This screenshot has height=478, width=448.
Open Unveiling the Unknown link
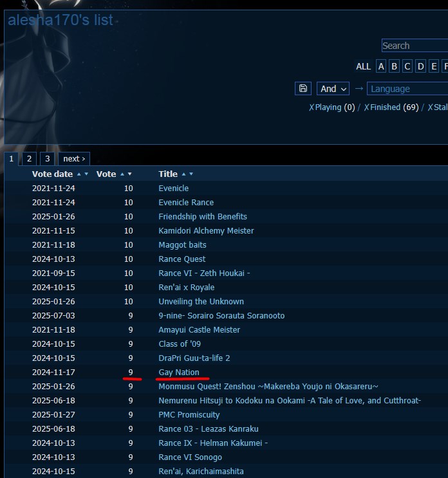click(x=201, y=302)
